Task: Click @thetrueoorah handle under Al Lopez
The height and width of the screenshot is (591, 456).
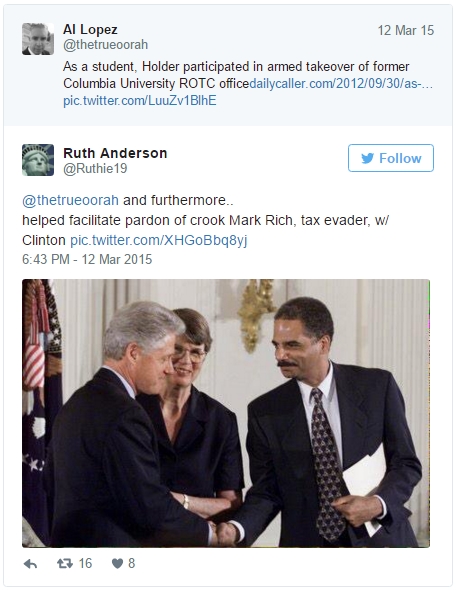Action: (x=105, y=45)
